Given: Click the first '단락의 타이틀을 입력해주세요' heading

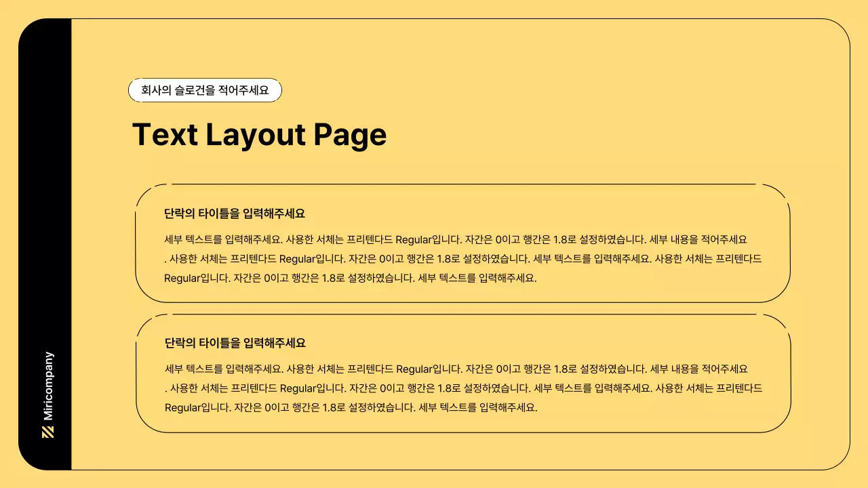Looking at the screenshot, I should tap(235, 212).
